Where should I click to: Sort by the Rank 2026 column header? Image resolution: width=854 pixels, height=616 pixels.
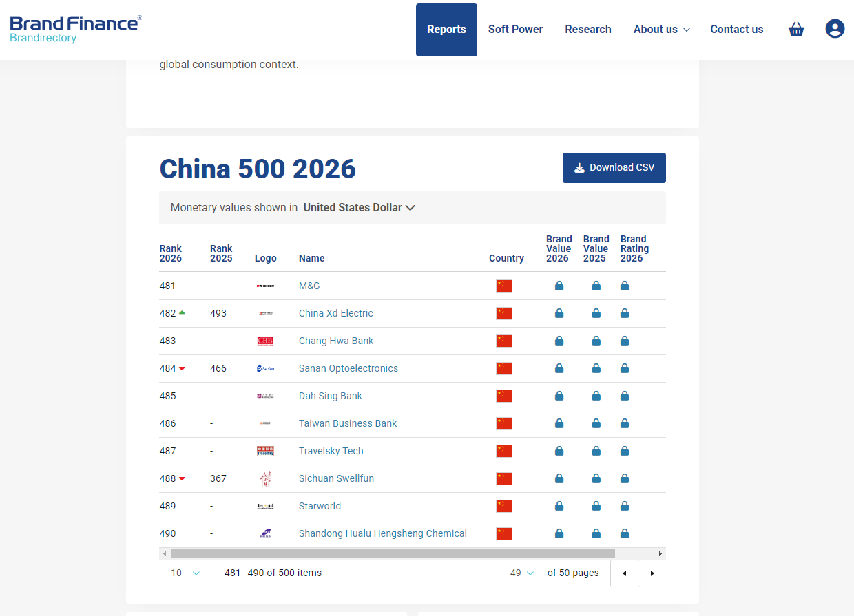coord(171,253)
